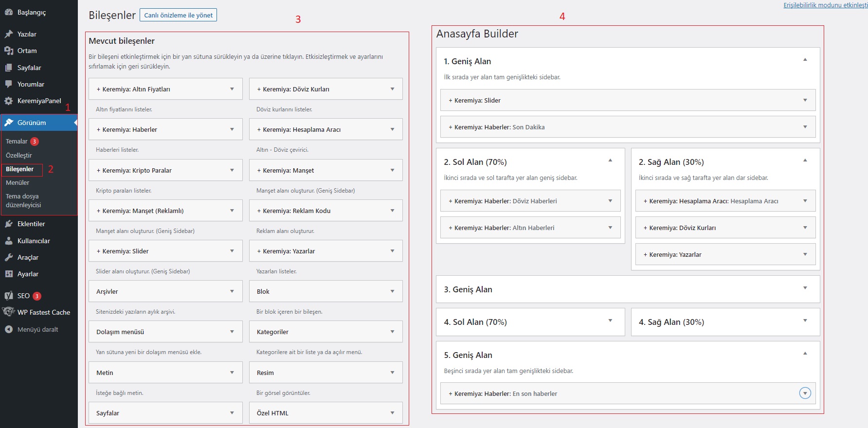
Task: Click the Araçlar wrench icon
Action: [x=9, y=257]
